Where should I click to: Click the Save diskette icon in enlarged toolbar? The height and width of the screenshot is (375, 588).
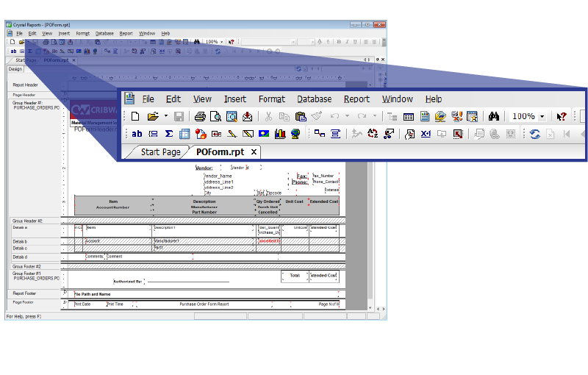(179, 116)
